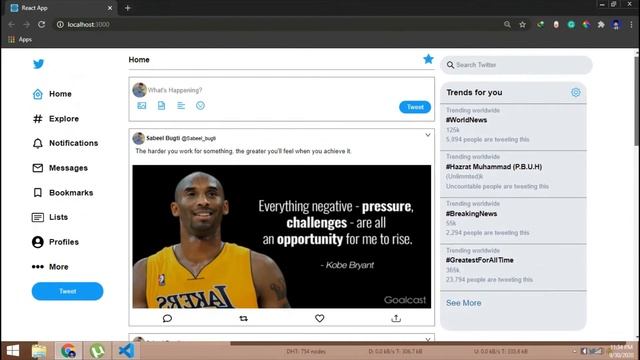The image size is (640, 360).
Task: Click Sabeel Bugti's tweet avatar
Action: coord(138,138)
